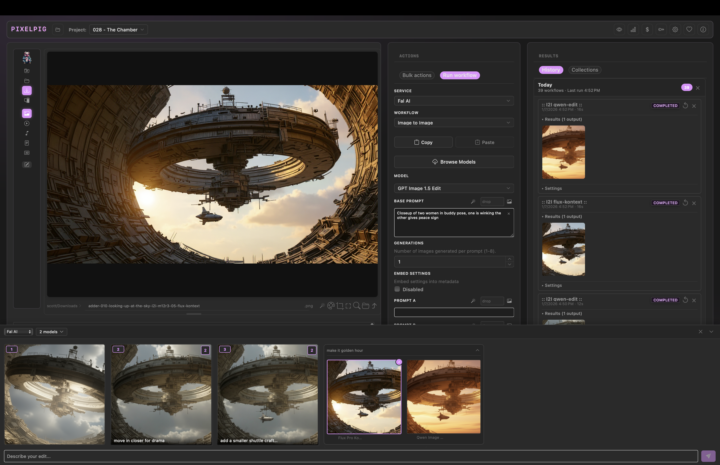720x465 pixels.
Task: Select thumbnail 1 in the bottom strip
Action: point(55,394)
